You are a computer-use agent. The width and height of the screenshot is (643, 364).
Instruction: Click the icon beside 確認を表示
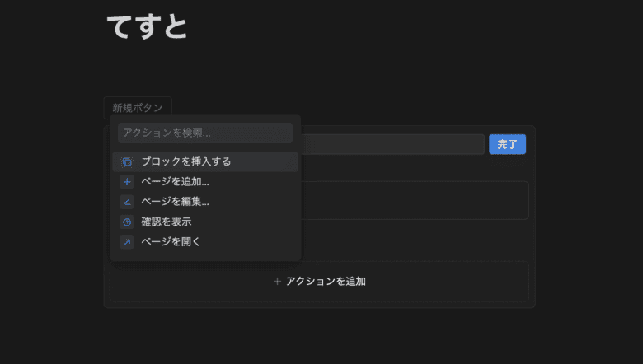click(x=127, y=222)
